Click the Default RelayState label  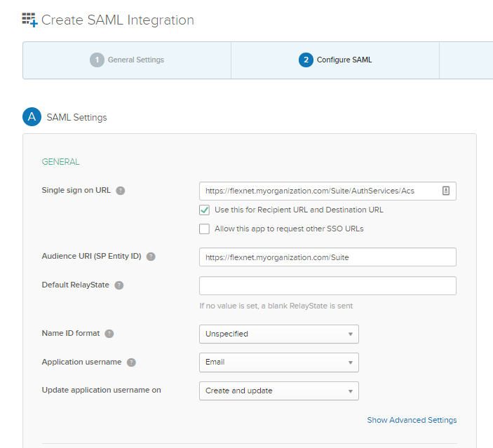(x=76, y=285)
